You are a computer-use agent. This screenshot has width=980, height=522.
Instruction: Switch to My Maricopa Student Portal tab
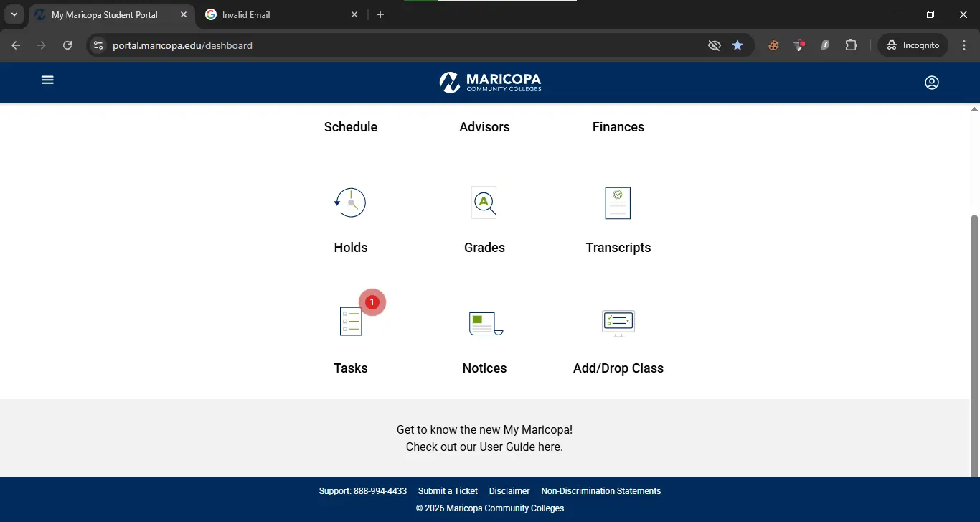111,15
